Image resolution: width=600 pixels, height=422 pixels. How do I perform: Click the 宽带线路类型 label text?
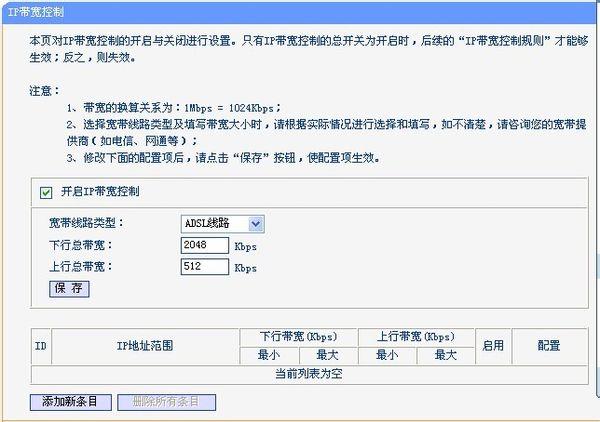tap(88, 223)
